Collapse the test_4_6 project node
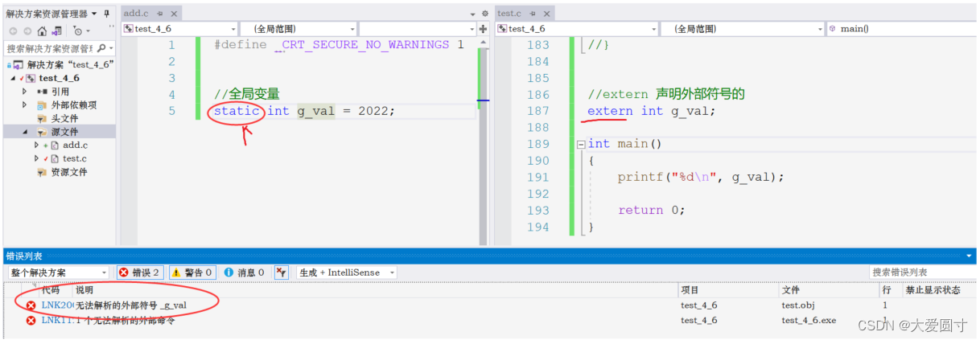 14,78
